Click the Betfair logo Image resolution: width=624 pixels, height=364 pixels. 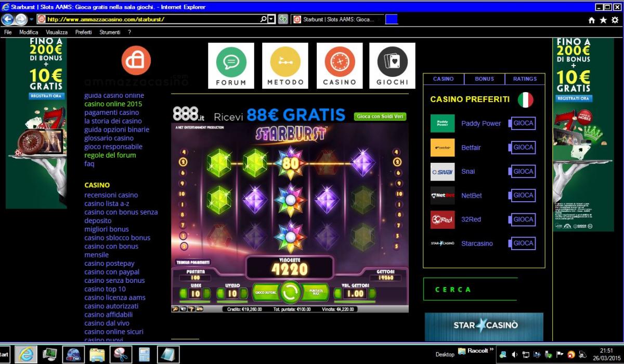(443, 148)
